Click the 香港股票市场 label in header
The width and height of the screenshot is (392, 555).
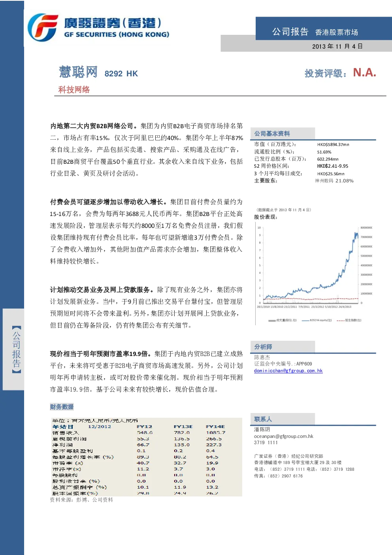point(337,32)
